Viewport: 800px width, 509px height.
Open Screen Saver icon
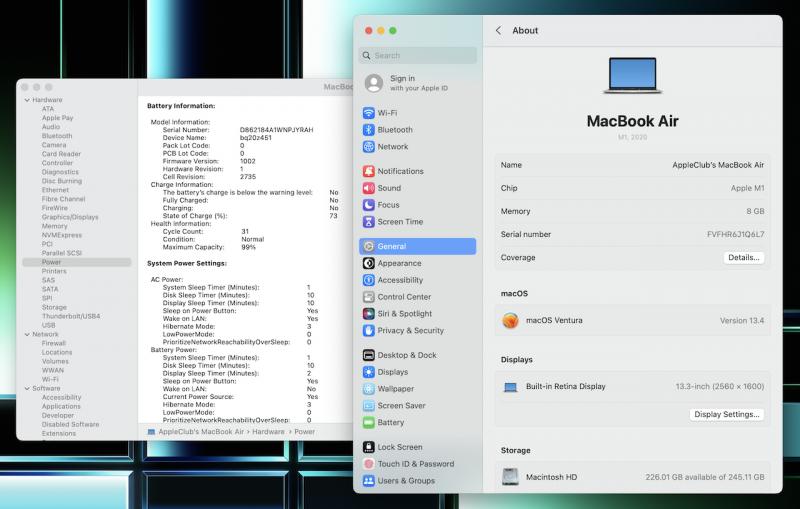(x=368, y=405)
